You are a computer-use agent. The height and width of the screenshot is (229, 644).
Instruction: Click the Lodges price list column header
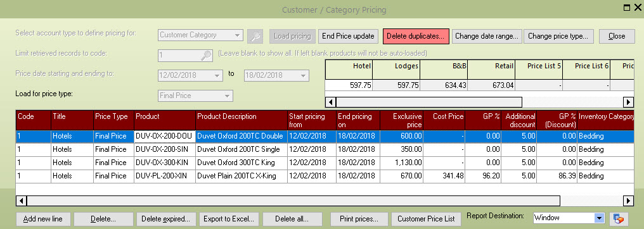coord(396,70)
